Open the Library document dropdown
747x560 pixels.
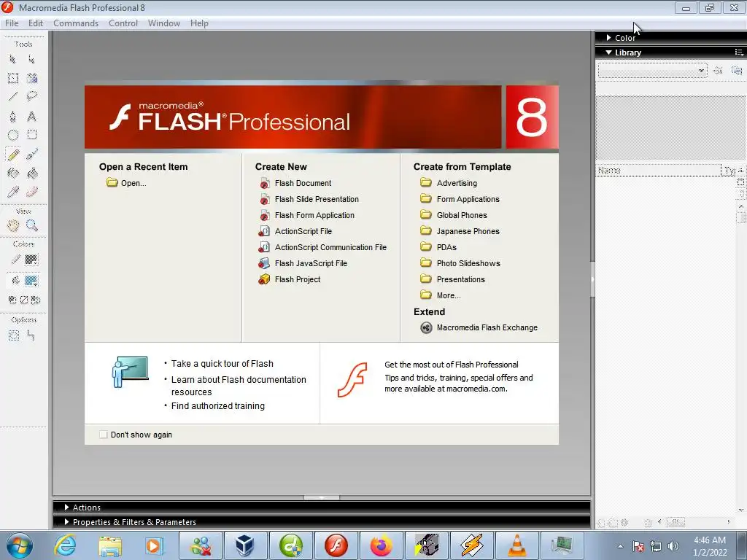652,71
